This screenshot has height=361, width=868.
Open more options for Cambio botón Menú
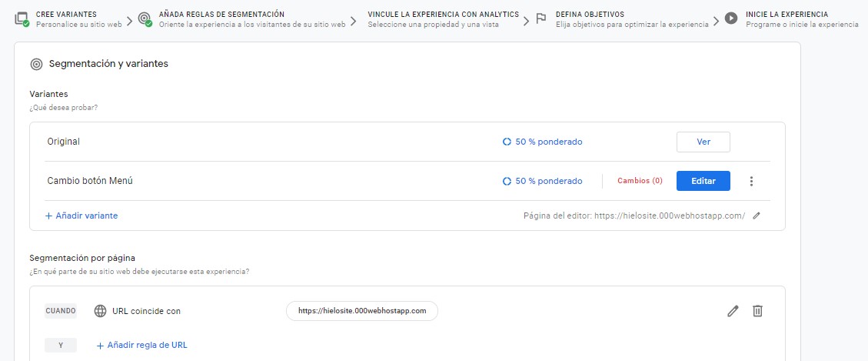pyautogui.click(x=751, y=181)
